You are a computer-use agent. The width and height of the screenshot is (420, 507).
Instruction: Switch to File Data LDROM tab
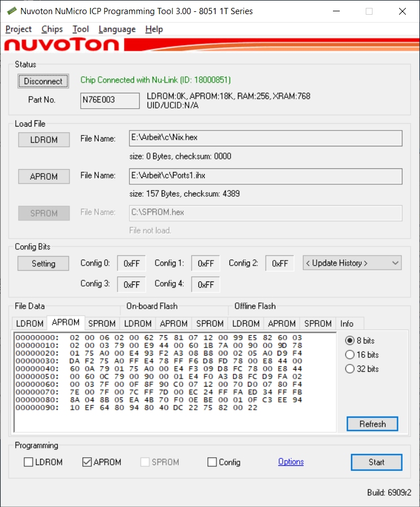pos(29,324)
